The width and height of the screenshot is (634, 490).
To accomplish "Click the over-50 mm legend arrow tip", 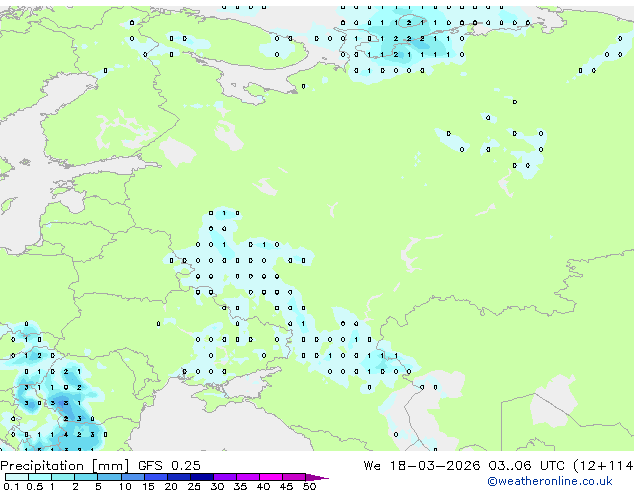I will point(317,477).
